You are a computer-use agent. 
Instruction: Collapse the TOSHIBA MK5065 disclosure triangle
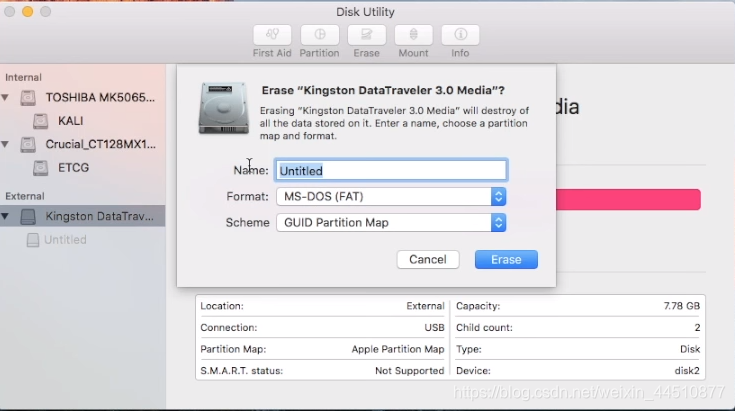[x=5, y=97]
